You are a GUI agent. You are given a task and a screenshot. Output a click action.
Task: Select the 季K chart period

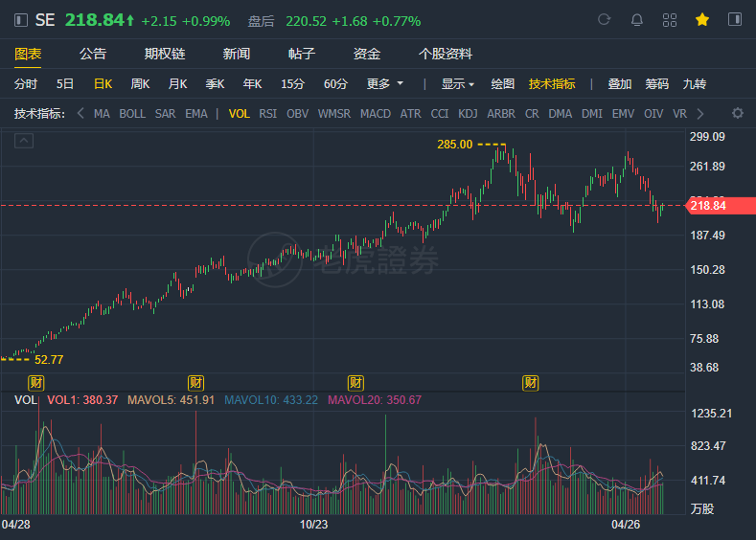pyautogui.click(x=215, y=84)
